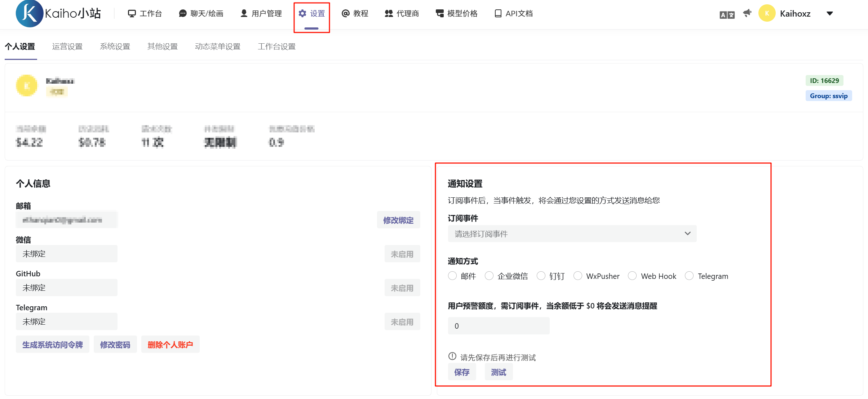Open the 订阅事件 select dropdown
Image resolution: width=868 pixels, height=399 pixels.
click(572, 234)
